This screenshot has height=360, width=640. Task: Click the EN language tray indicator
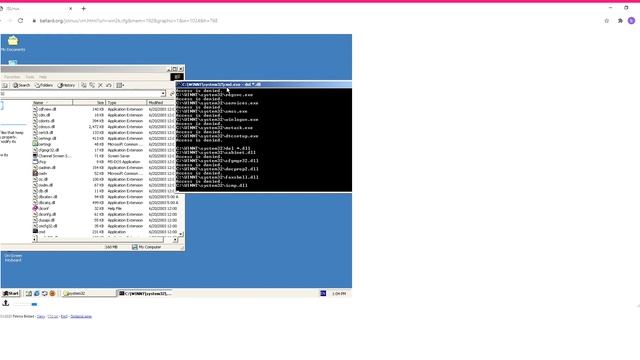tap(323, 293)
